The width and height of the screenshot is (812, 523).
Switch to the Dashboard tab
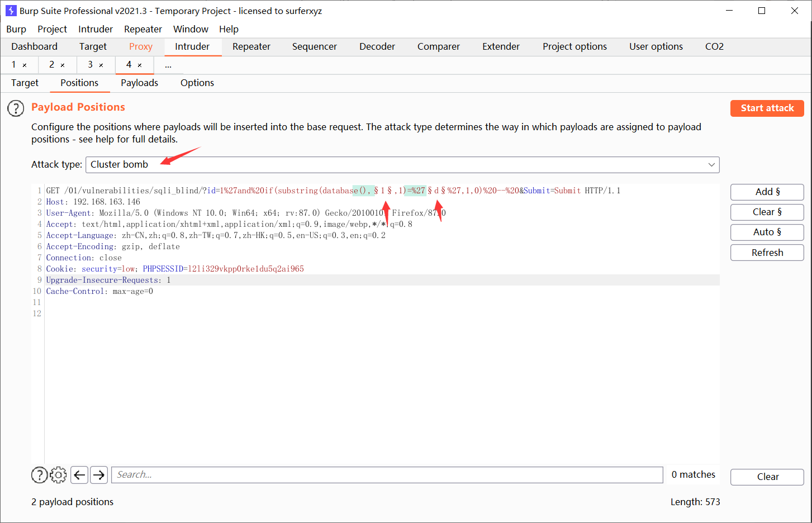coord(34,46)
